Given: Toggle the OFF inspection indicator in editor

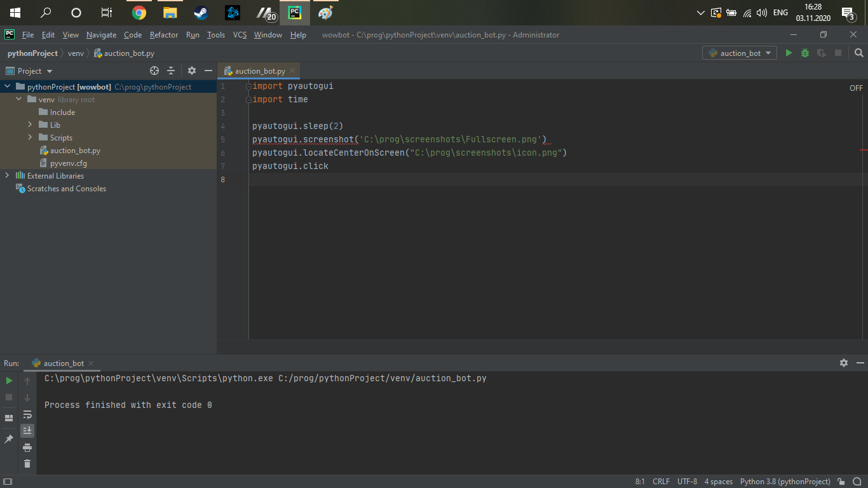Looking at the screenshot, I should pos(856,88).
